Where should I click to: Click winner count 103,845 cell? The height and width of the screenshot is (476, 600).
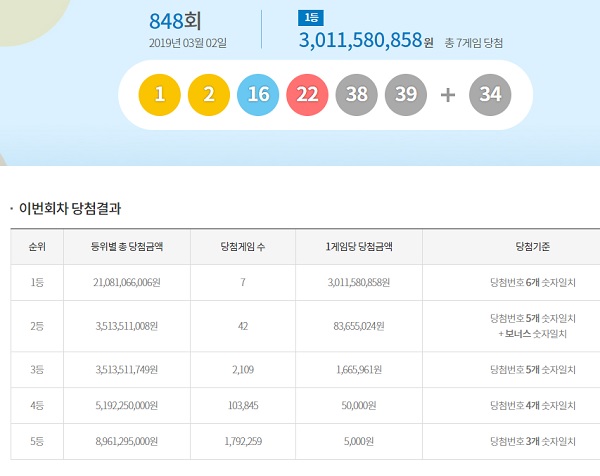243,405
